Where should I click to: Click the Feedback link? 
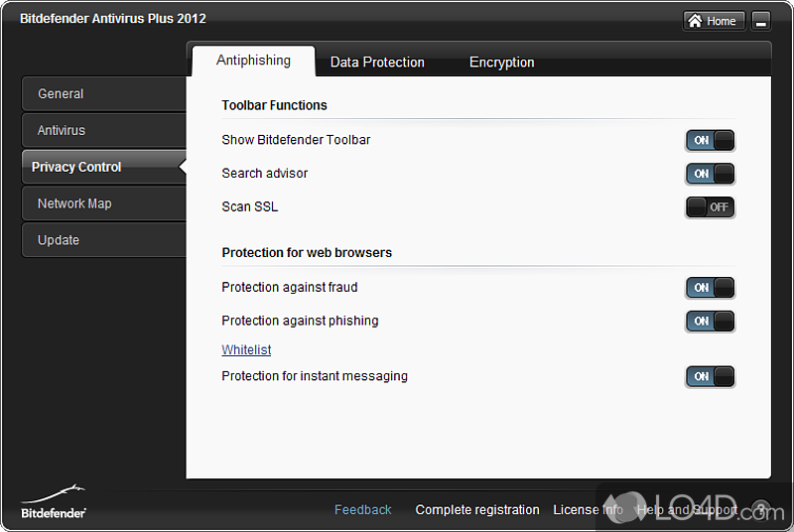pyautogui.click(x=362, y=510)
